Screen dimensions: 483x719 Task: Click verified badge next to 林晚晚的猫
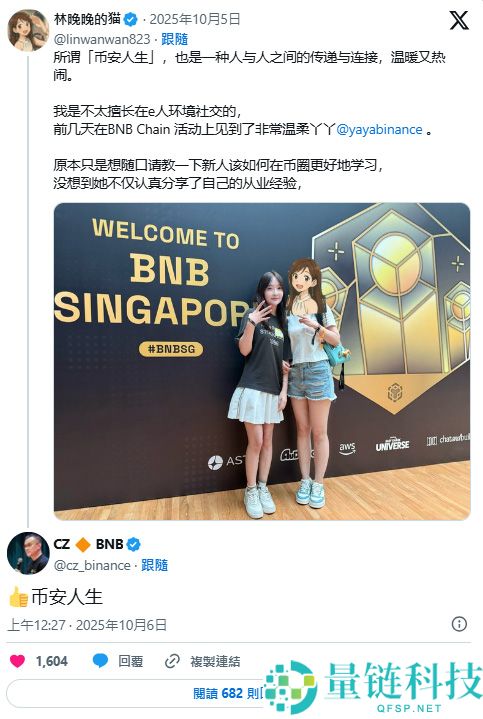(131, 19)
